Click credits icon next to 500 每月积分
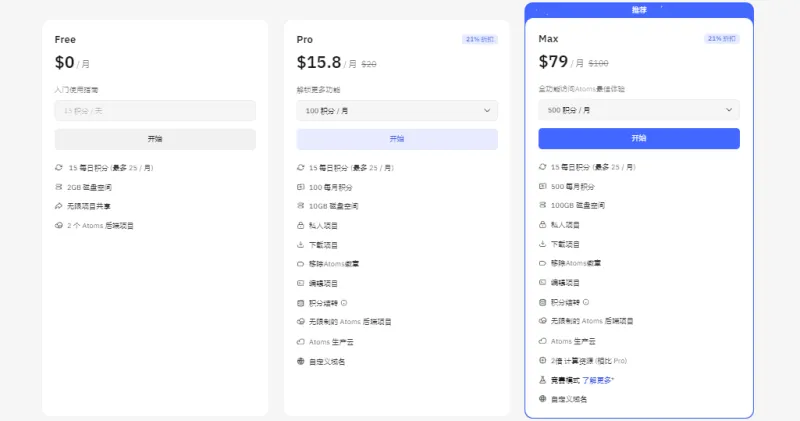This screenshot has width=800, height=421. [542, 186]
